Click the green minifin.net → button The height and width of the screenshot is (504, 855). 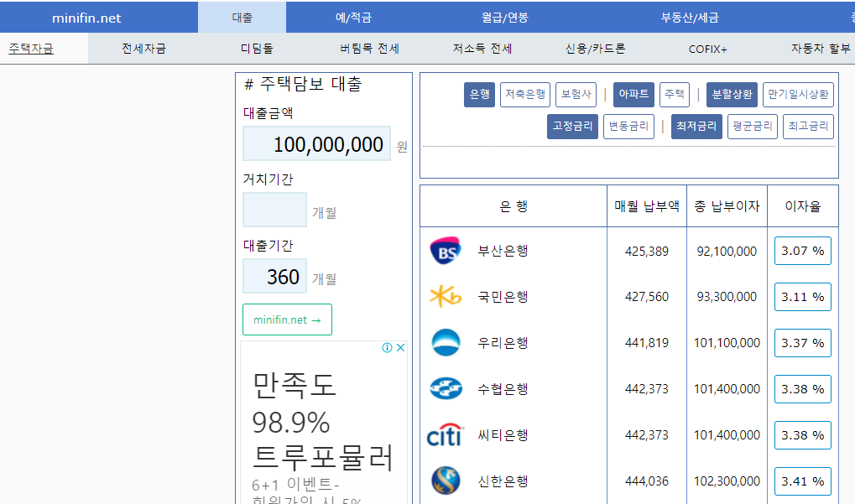point(287,320)
